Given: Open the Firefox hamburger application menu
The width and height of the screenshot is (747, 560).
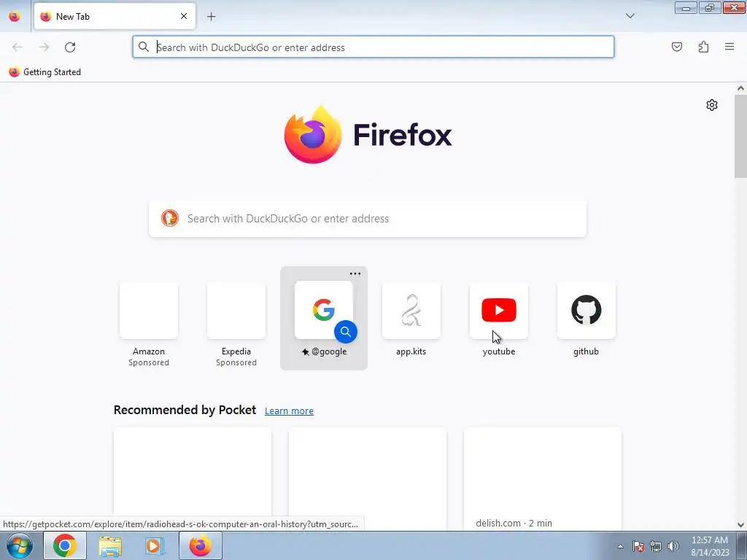Looking at the screenshot, I should (x=729, y=47).
